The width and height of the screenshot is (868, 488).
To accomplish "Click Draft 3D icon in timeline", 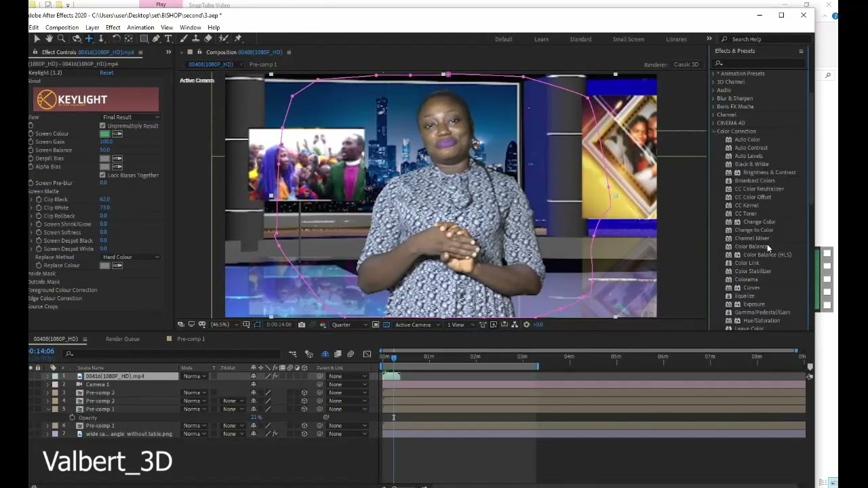I will coord(309,354).
